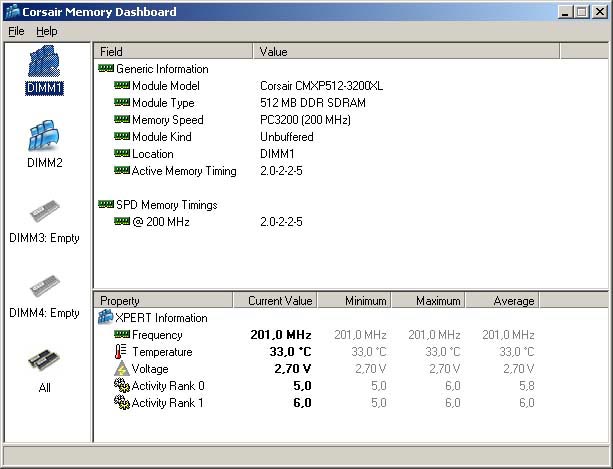
Task: Click the Voltage warning icon
Action: [x=121, y=369]
